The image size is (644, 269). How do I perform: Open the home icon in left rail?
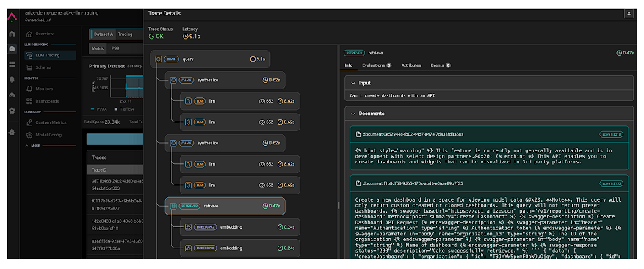point(12,34)
